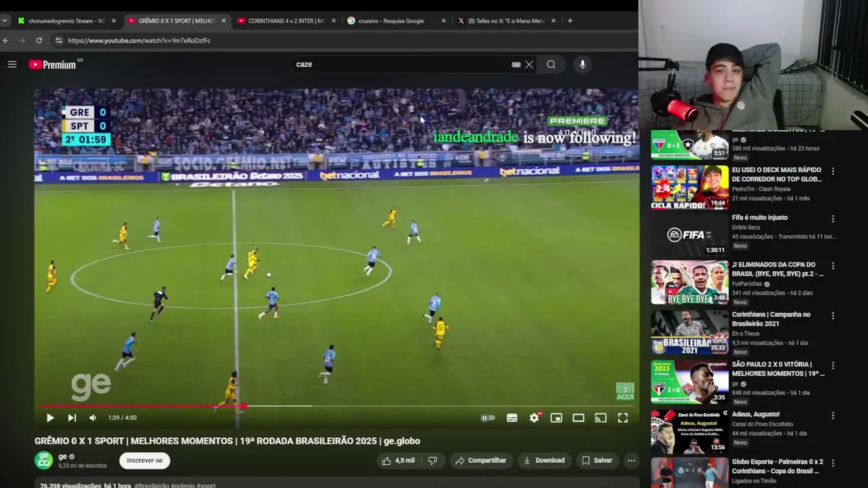Screen dimensions: 868x488
Task: Enable miniplayer mode
Action: click(x=556, y=418)
